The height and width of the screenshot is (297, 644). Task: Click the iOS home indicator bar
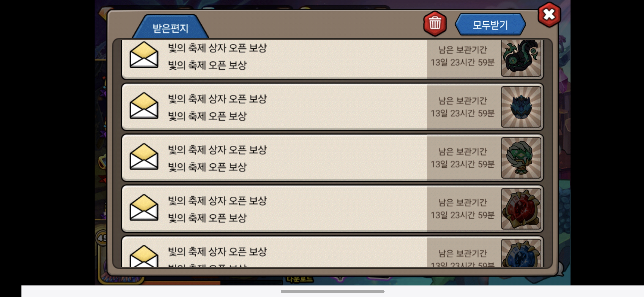pyautogui.click(x=332, y=291)
